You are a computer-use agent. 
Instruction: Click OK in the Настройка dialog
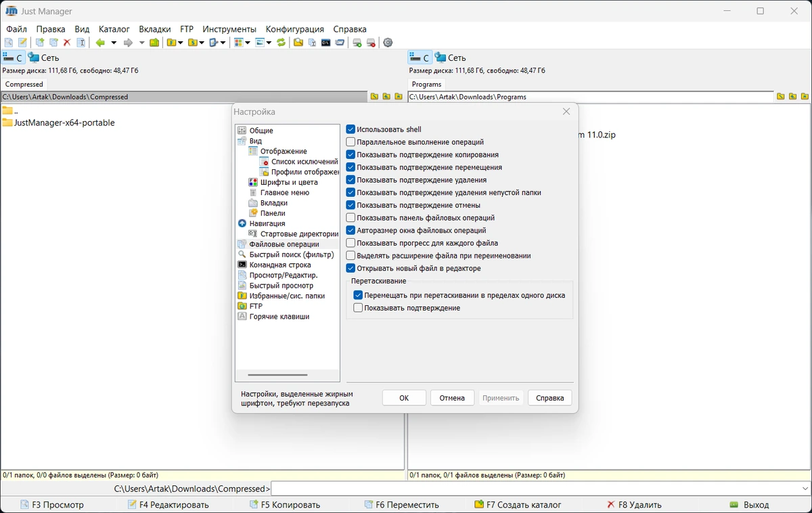404,398
